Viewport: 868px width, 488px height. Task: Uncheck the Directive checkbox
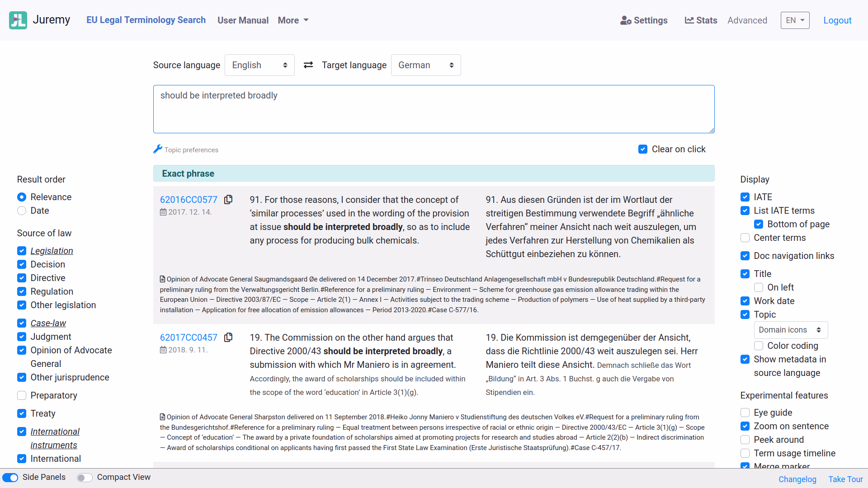(22, 278)
